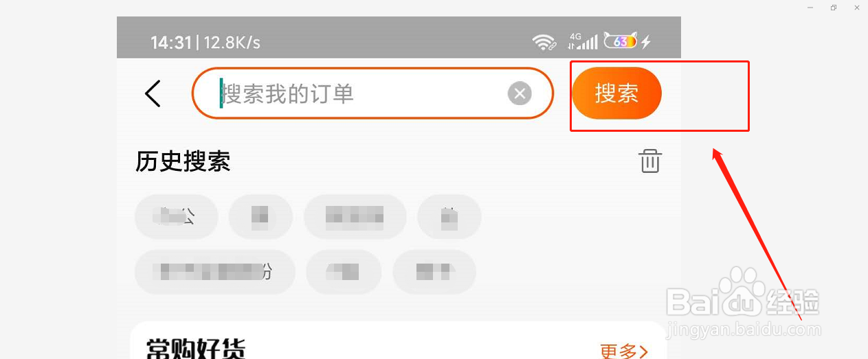Restore down the window
This screenshot has width=868, height=359.
(833, 8)
